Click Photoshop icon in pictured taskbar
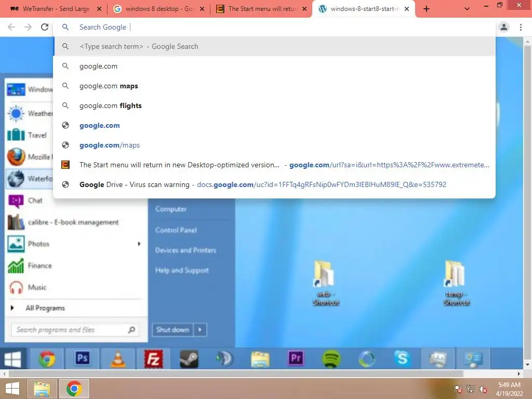Screen dimensions: 532x399 point(83,358)
